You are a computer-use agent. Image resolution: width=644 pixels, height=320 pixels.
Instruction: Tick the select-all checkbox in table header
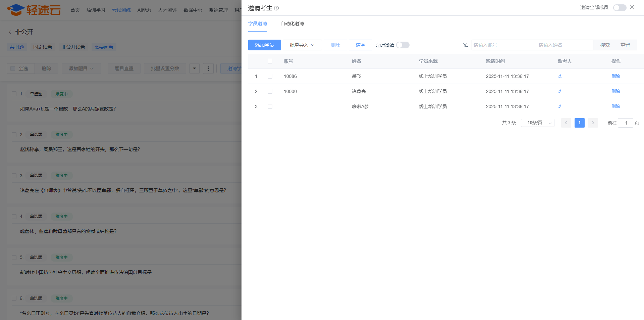[270, 61]
